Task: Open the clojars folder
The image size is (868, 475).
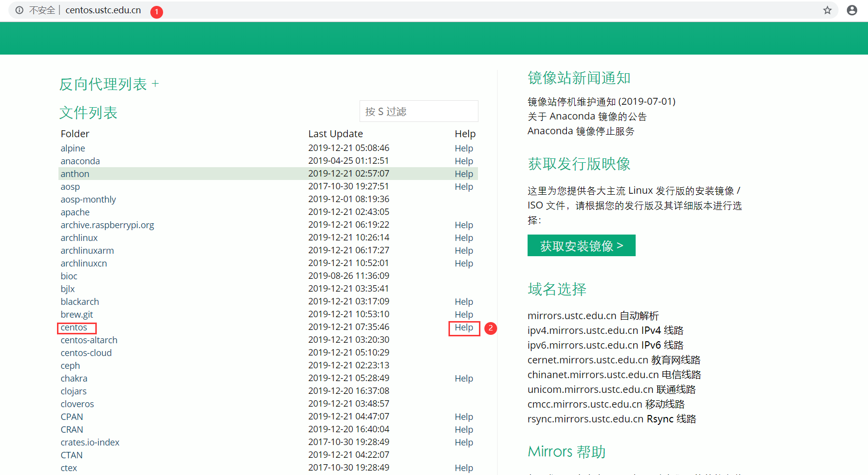Action: point(74,391)
